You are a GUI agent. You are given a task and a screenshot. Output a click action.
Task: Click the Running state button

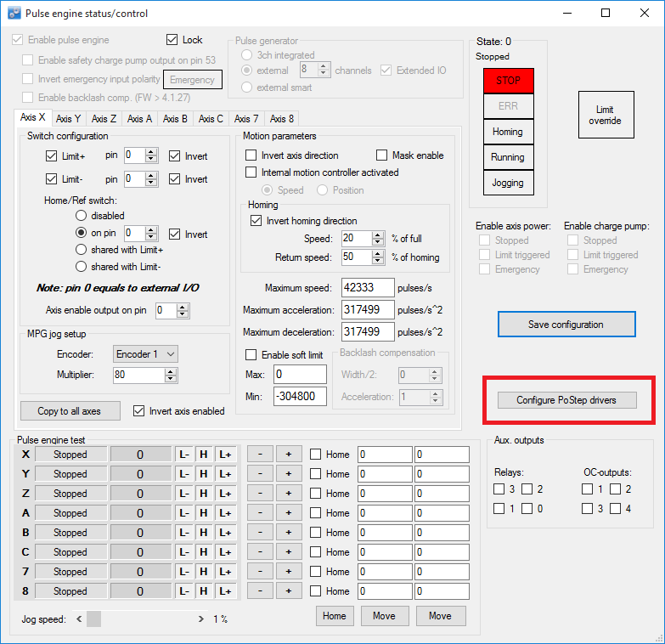pyautogui.click(x=509, y=157)
